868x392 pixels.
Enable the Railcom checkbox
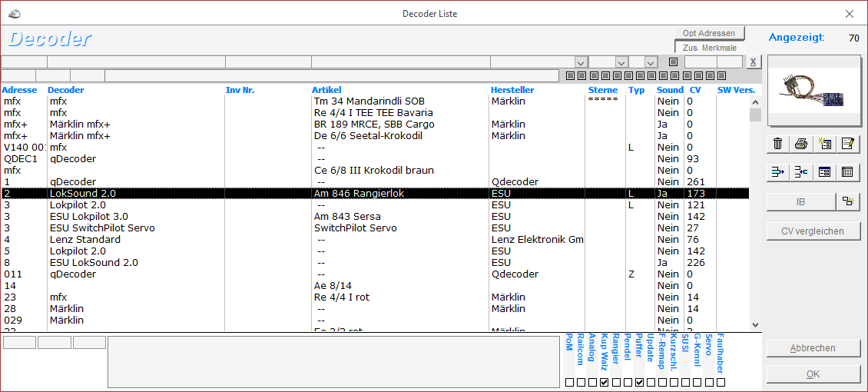pyautogui.click(x=581, y=382)
